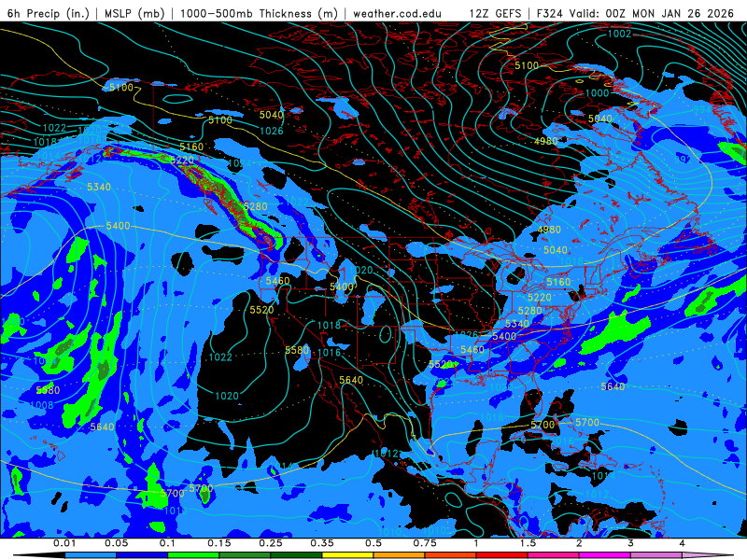Click the 1024 isobar label
Image resolution: width=747 pixels, height=560 pixels.
click(239, 163)
